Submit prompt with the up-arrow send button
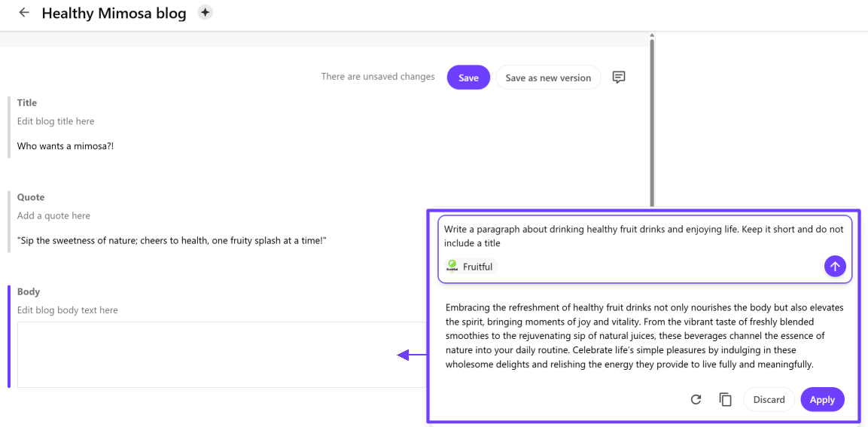868x427 pixels. [x=835, y=267]
